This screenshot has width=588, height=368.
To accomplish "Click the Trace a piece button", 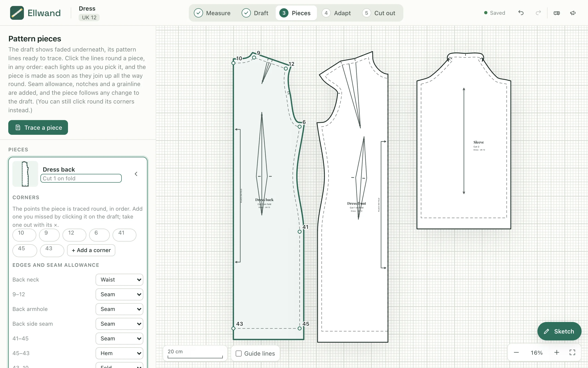I will click(x=38, y=127).
